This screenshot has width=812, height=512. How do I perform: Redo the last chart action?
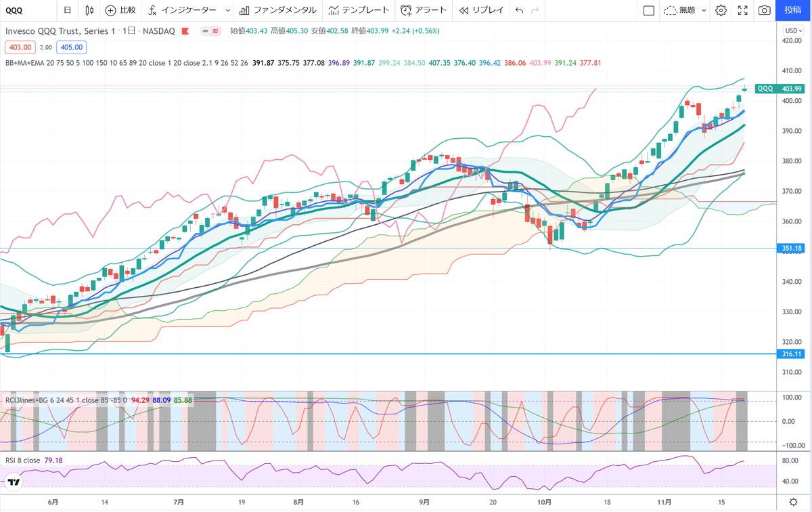pos(535,10)
